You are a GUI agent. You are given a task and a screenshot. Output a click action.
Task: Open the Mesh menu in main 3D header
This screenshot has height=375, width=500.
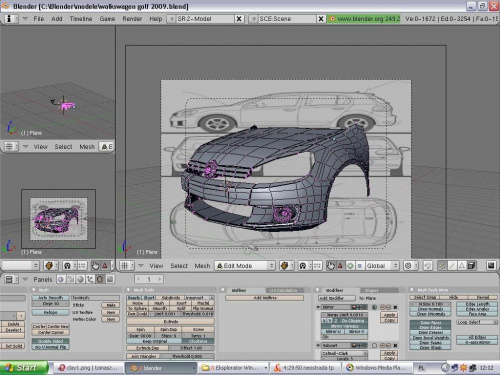202,266
